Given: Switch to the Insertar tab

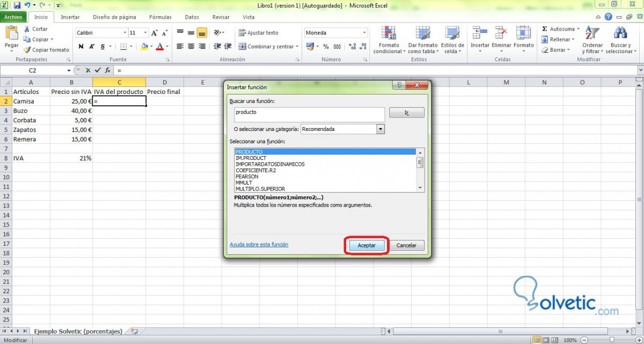Looking at the screenshot, I should pos(70,17).
